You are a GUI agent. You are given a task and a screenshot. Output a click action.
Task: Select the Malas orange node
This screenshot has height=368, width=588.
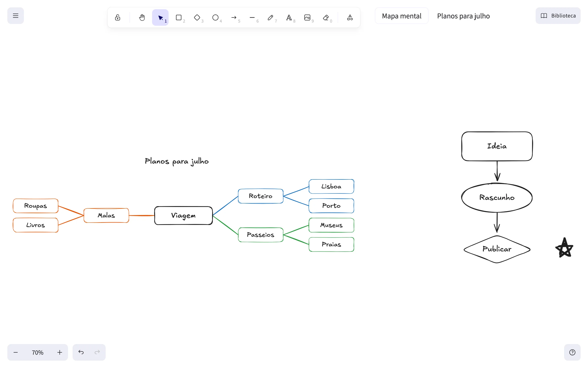coord(106,216)
